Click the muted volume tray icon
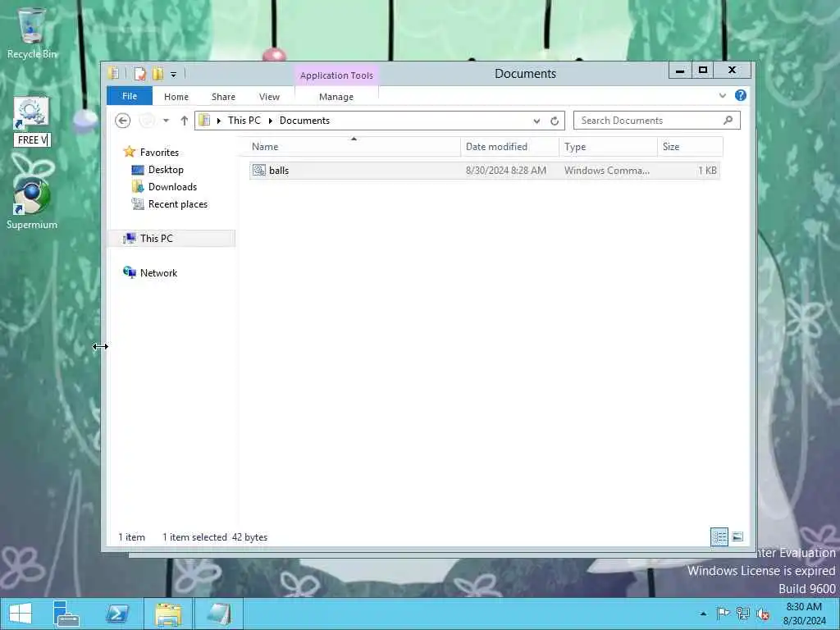Viewport: 840px width, 630px height. coord(763,614)
